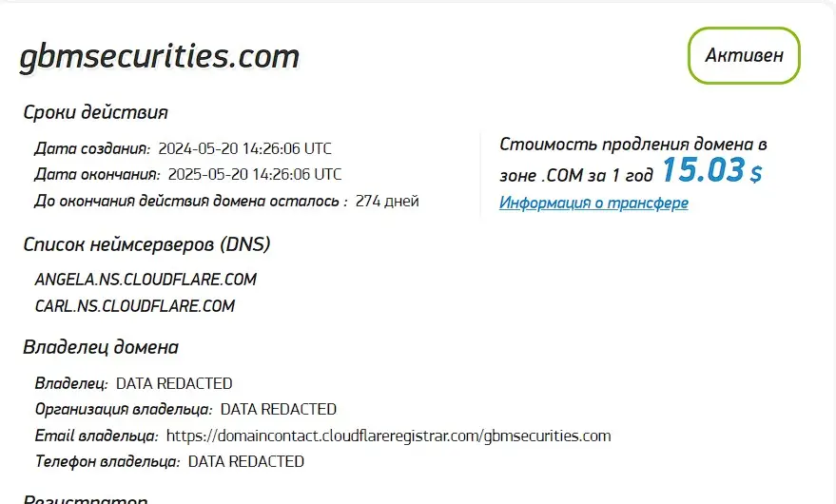Select the CARL.NS.CLOUDFLARE.COM nameserver entry
The width and height of the screenshot is (836, 504).
click(x=134, y=306)
